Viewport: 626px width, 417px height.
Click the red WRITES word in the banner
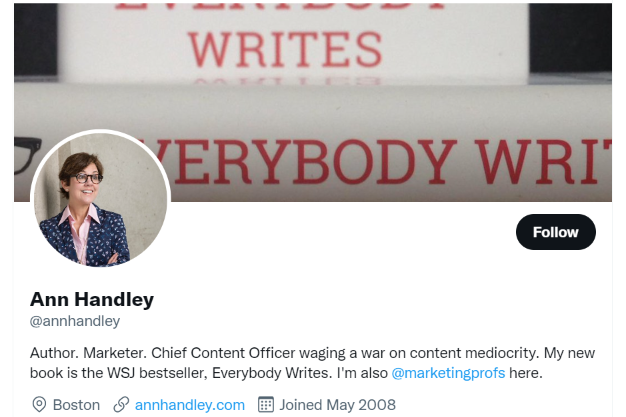coord(285,50)
